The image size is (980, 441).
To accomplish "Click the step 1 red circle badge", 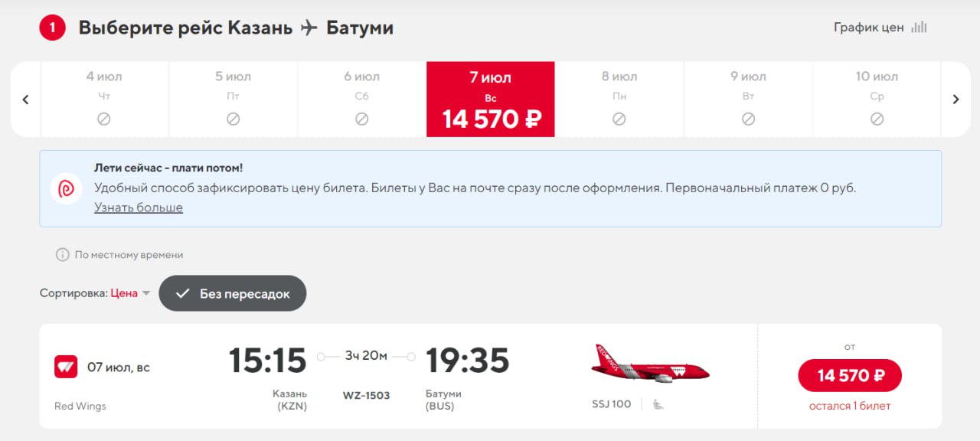I will point(53,28).
